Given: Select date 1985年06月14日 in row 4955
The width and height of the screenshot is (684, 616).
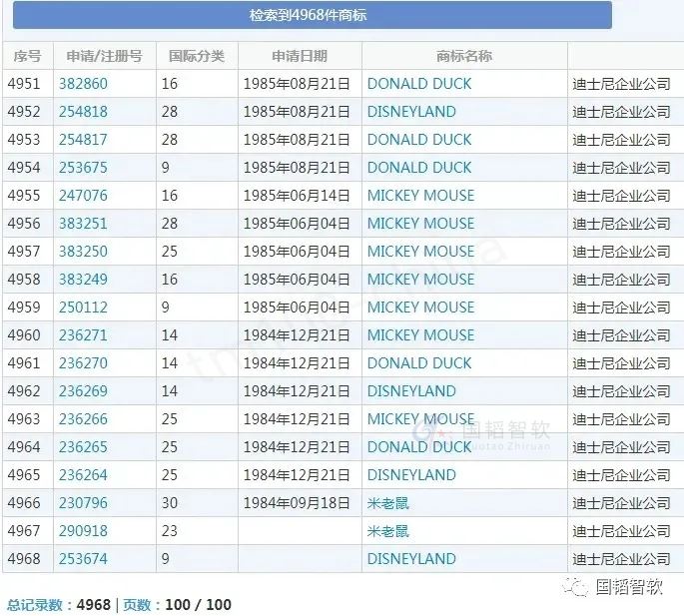Looking at the screenshot, I should [x=297, y=195].
